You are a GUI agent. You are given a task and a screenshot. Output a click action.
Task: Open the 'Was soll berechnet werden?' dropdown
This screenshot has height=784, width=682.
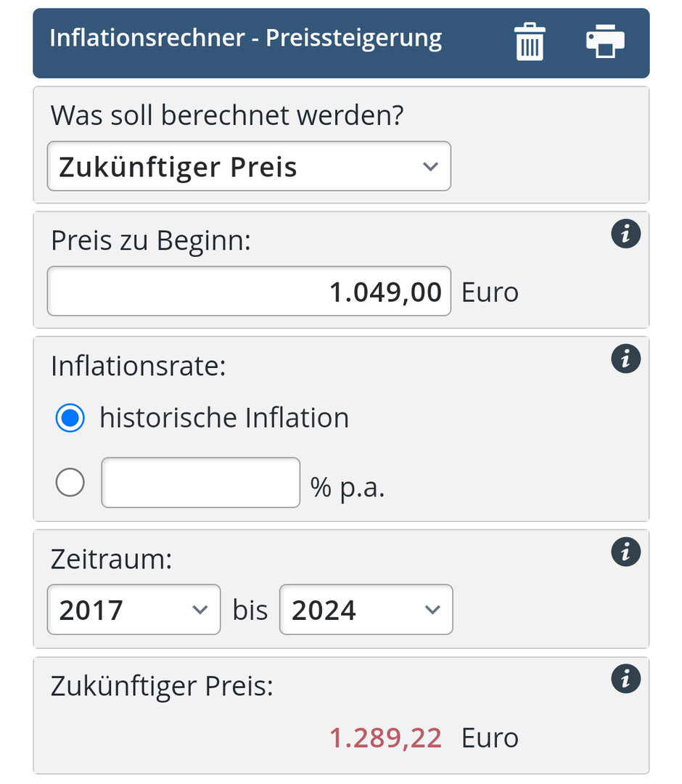(x=249, y=166)
